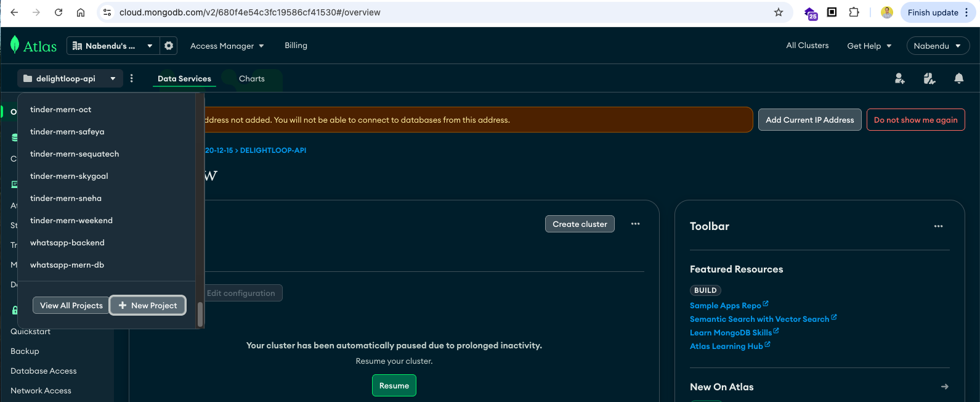This screenshot has height=402, width=980.
Task: Open project options three-dot menu
Action: [132, 78]
